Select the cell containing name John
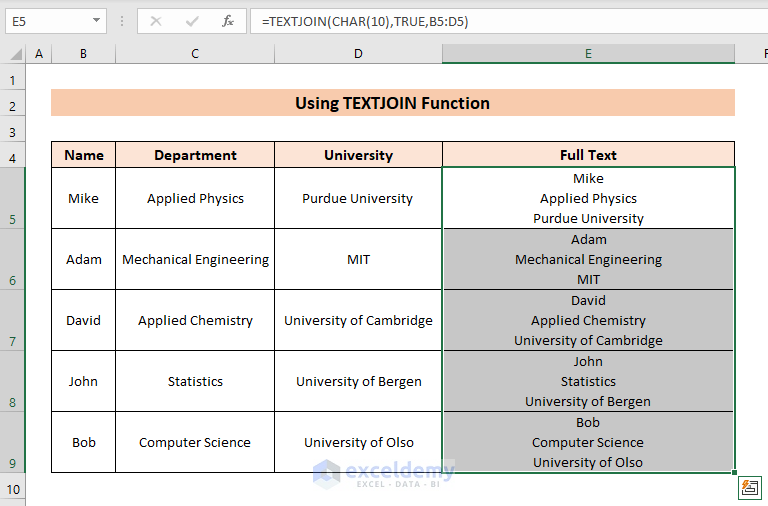Screen dimensions: 768x506 (84, 382)
